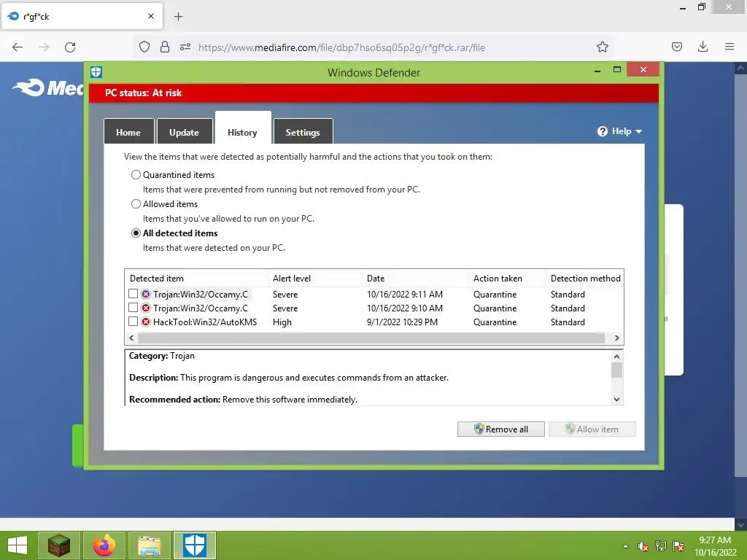Open a new Firefox tab
Screen dimensions: 747x560
point(178,17)
